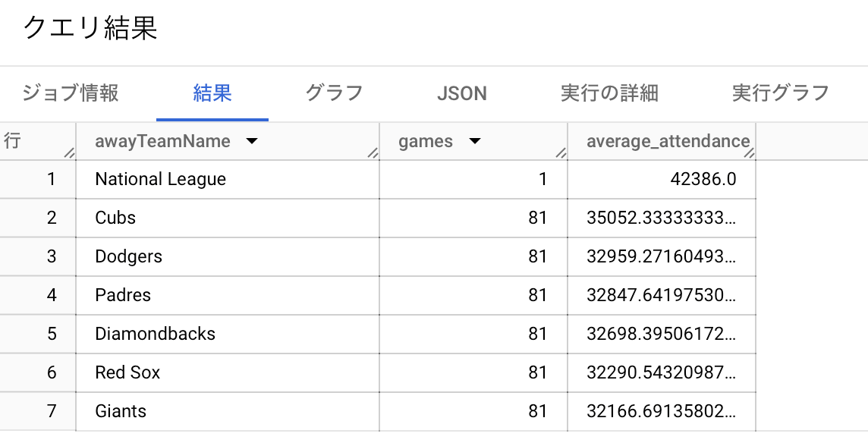Open awayTeamName column sort dropdown arrow

coord(252,141)
